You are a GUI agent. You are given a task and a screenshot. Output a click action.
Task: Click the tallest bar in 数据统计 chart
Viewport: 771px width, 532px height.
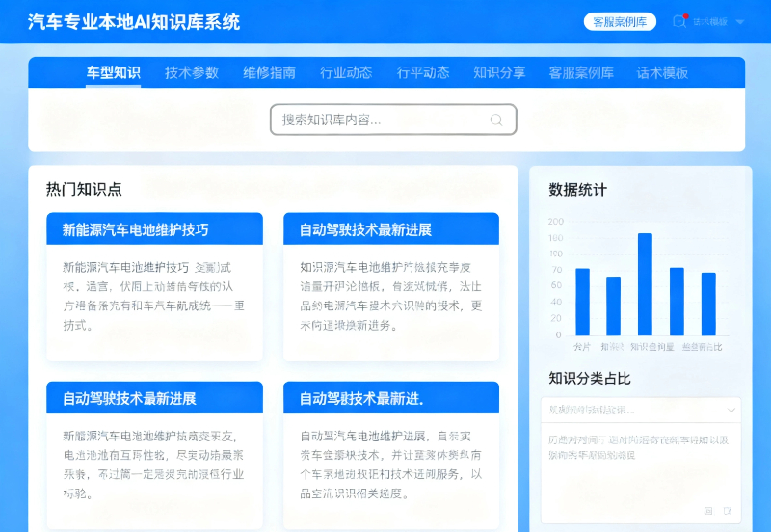(645, 283)
